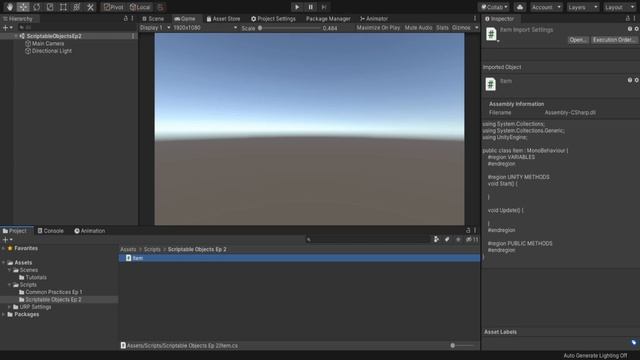Select the Scale tool
The width and height of the screenshot is (640, 360).
tap(50, 7)
